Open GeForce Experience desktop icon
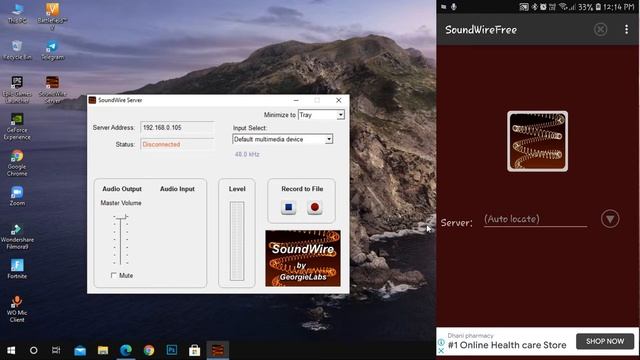Image resolution: width=640 pixels, height=360 pixels. [x=17, y=127]
